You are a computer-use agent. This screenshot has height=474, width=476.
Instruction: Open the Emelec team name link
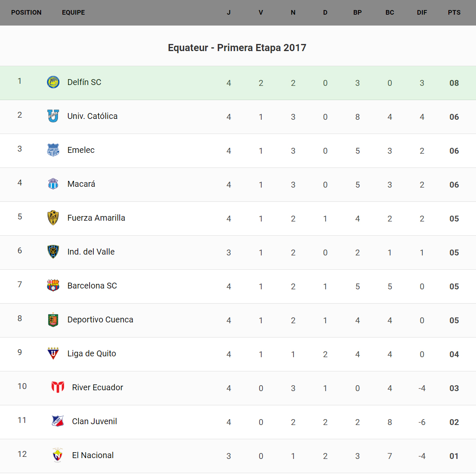tap(81, 150)
